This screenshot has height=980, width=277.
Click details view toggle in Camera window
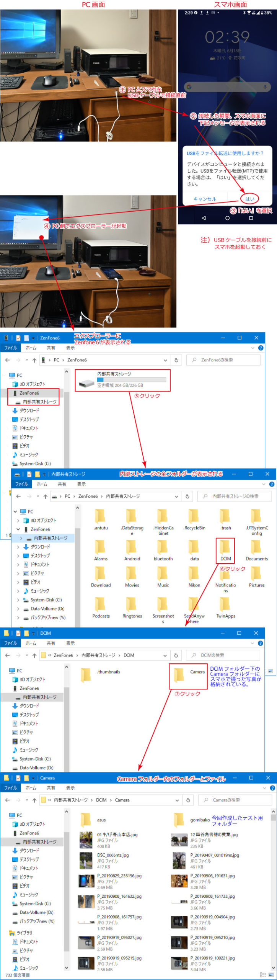(263, 975)
